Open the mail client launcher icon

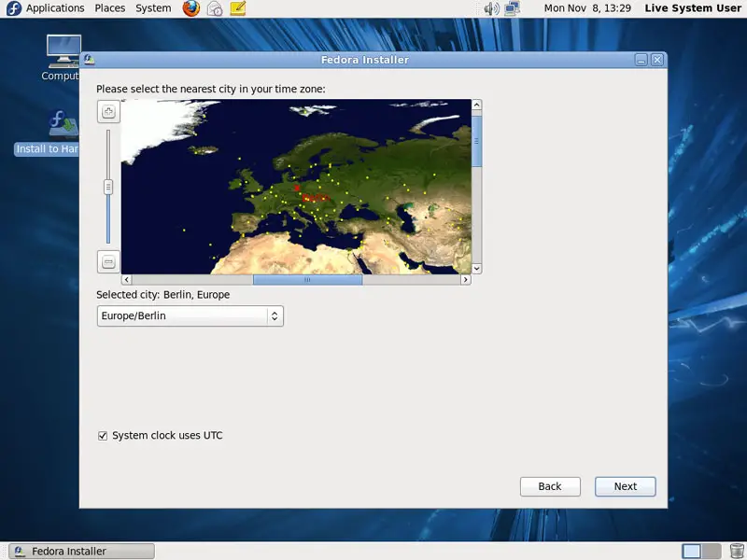215,8
